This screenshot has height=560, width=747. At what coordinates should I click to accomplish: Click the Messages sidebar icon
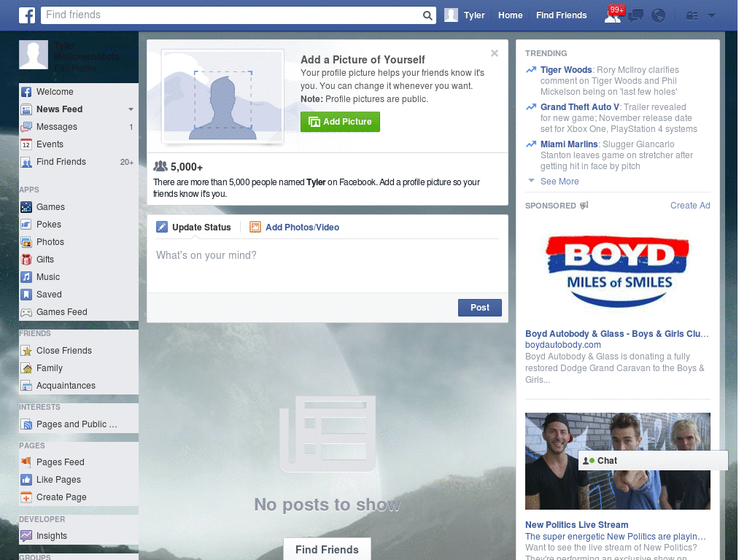(26, 127)
